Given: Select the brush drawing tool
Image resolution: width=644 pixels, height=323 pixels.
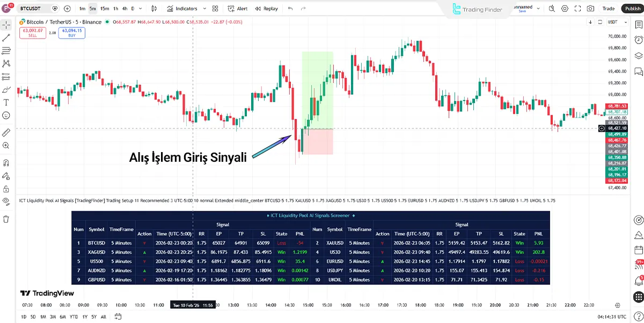Looking at the screenshot, I should click(6, 89).
